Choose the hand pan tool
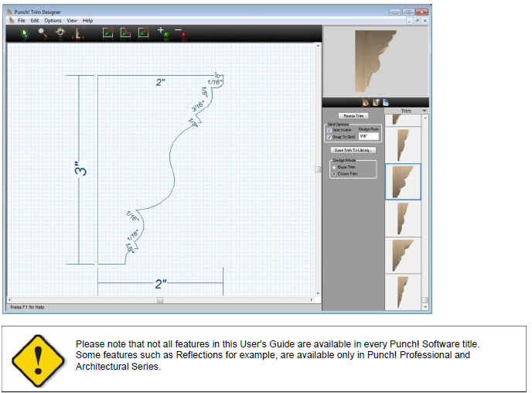The height and width of the screenshot is (393, 532). pos(60,33)
